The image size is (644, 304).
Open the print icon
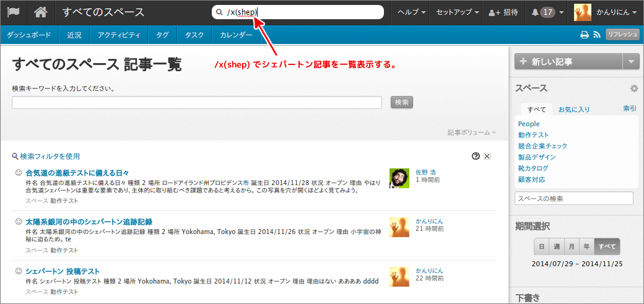[x=584, y=35]
